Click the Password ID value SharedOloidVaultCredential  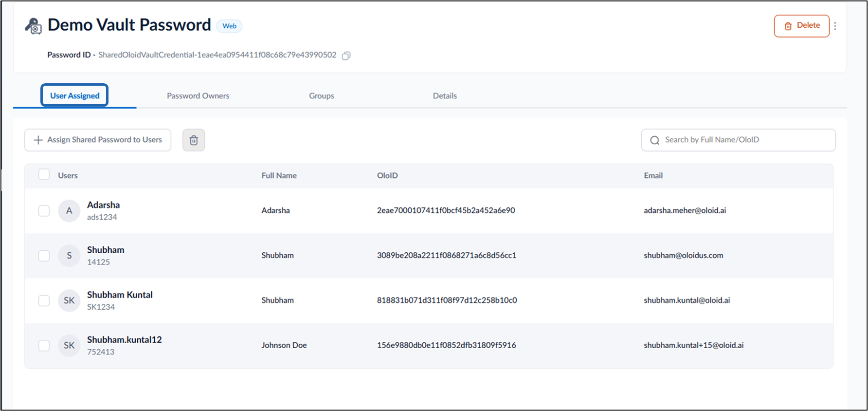click(217, 55)
